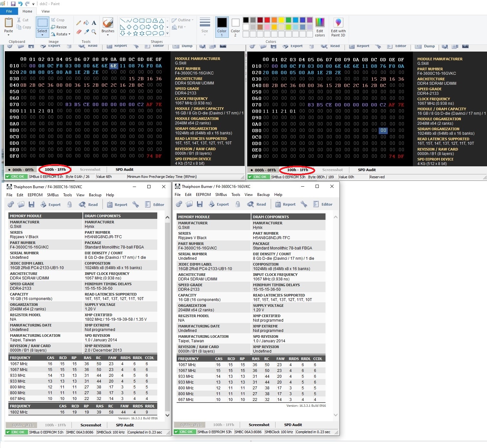The height and width of the screenshot is (448, 487).
Task: Choose the Cloud callout shape
Action: (x=161, y=33)
